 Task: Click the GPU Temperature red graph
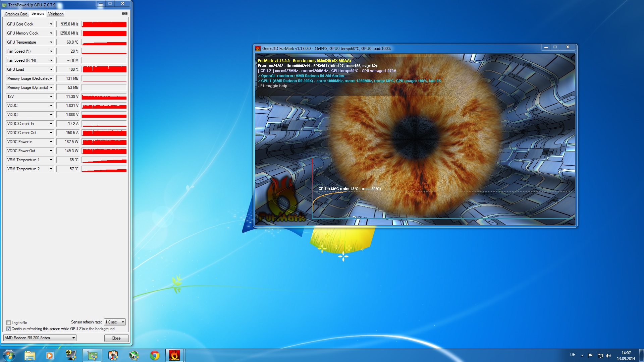click(x=104, y=42)
